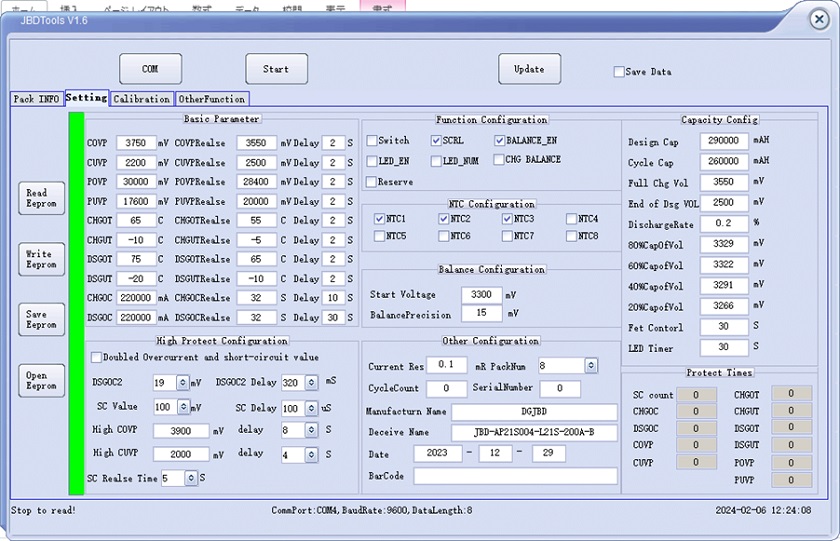Image resolution: width=840 pixels, height=541 pixels.
Task: Click Open Eeprom button
Action: tap(41, 380)
